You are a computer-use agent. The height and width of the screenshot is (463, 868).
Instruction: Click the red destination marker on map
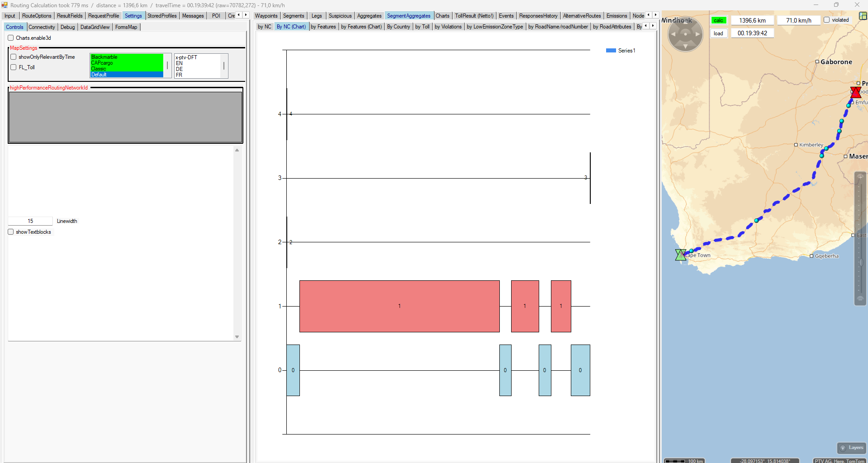[x=855, y=92]
